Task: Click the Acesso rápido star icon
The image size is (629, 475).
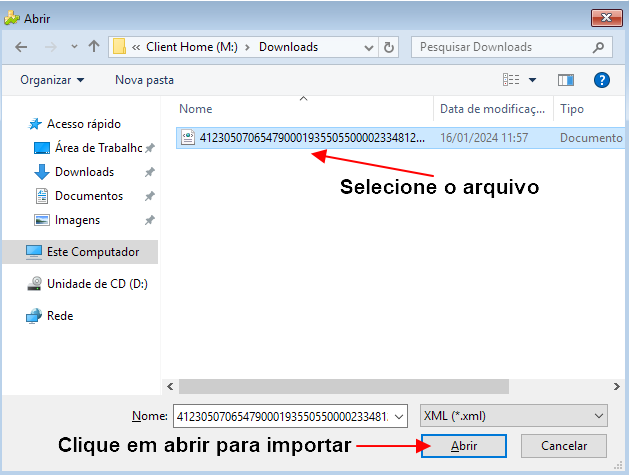Action: click(35, 124)
